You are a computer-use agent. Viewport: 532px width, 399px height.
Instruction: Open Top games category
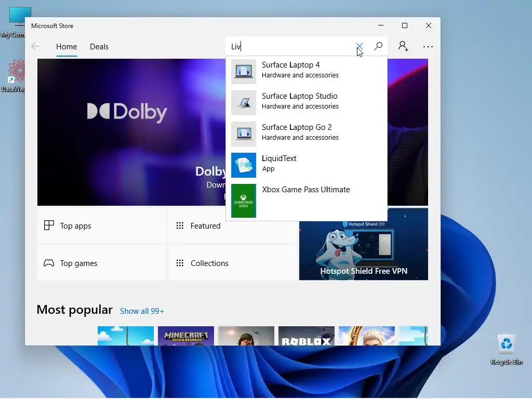click(102, 263)
